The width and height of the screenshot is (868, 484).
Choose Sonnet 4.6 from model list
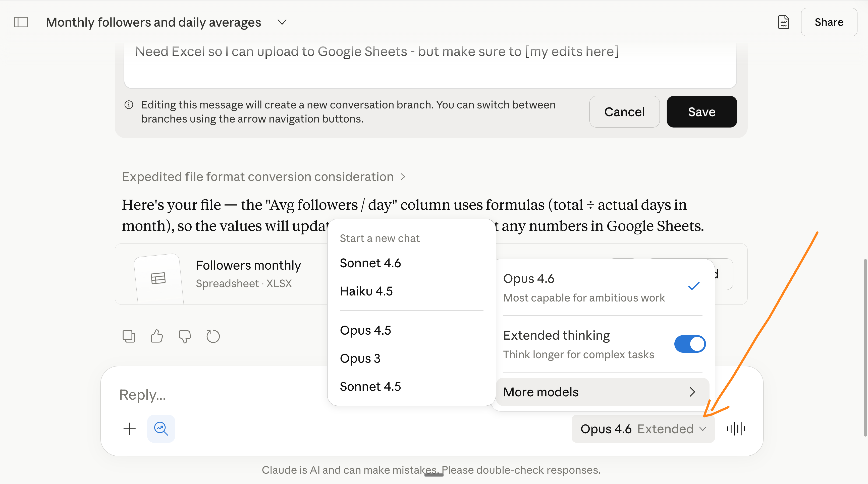point(370,263)
